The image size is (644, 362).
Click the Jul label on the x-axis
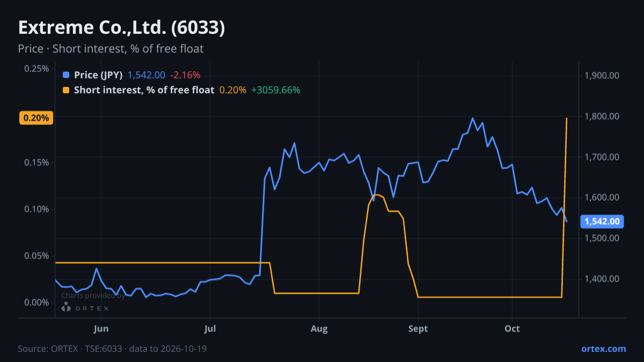pos(210,329)
